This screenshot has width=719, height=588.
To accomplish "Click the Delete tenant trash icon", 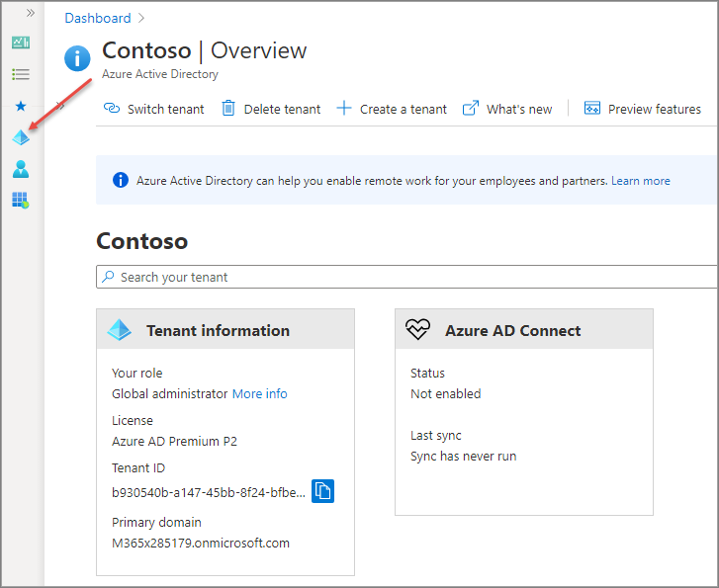I will [x=228, y=108].
